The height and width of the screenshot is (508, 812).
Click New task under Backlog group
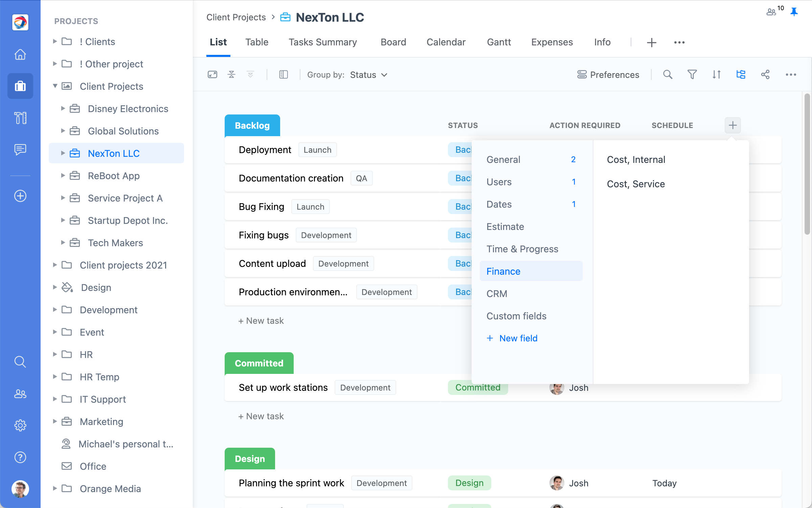coord(261,321)
